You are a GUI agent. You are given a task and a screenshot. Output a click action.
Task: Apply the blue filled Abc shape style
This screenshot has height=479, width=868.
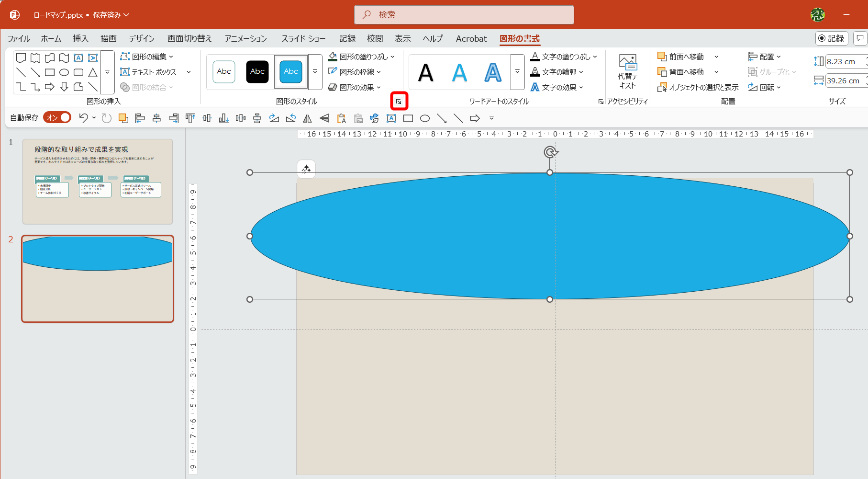[x=291, y=72]
